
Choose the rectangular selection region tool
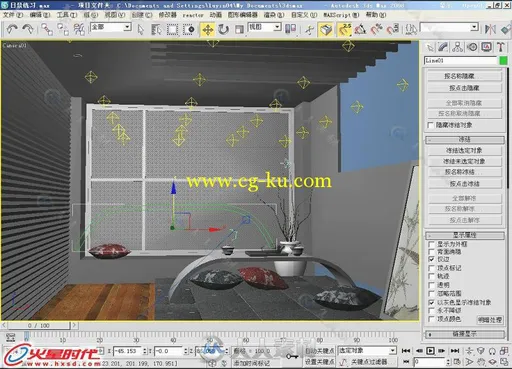pyautogui.click(x=172, y=30)
